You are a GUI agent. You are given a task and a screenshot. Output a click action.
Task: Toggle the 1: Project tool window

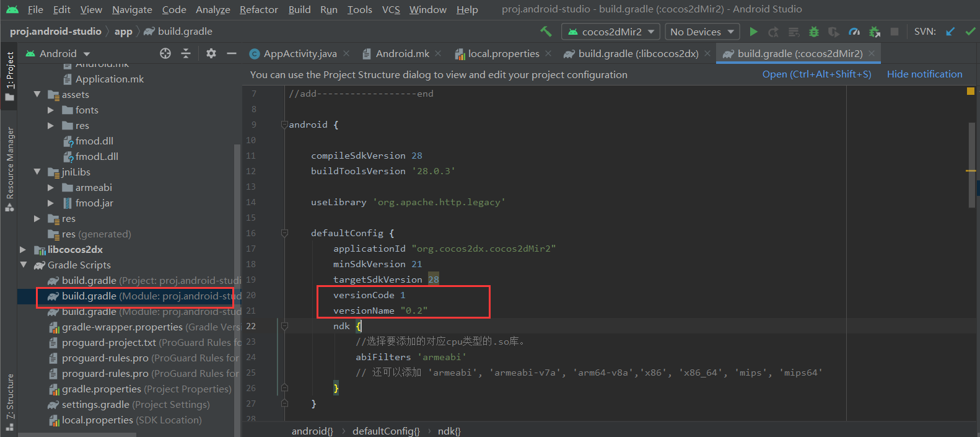coord(9,76)
